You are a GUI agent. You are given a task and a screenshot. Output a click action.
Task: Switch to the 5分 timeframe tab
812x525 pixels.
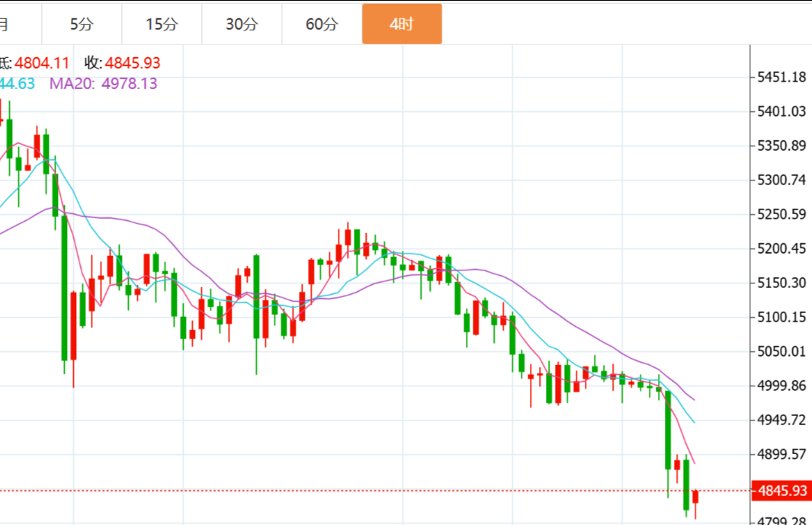pyautogui.click(x=82, y=24)
